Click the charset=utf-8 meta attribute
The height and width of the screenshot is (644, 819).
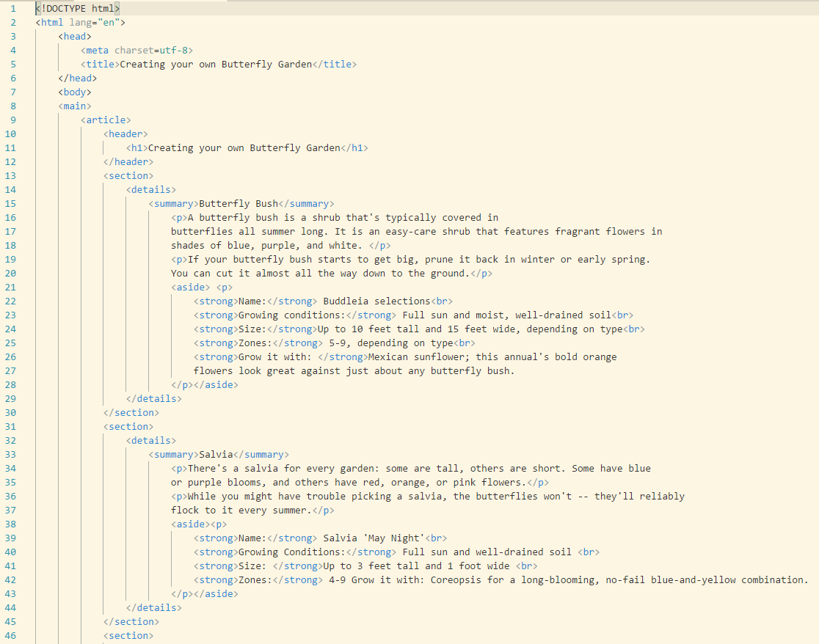151,50
